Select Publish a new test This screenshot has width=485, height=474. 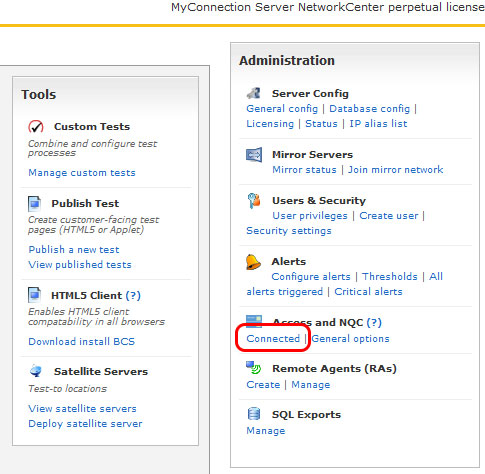[74, 250]
